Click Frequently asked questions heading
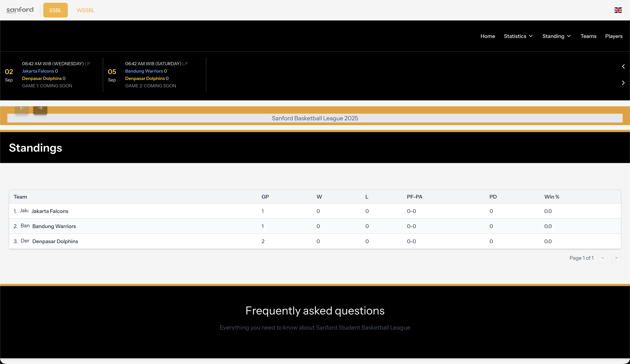 click(x=315, y=311)
